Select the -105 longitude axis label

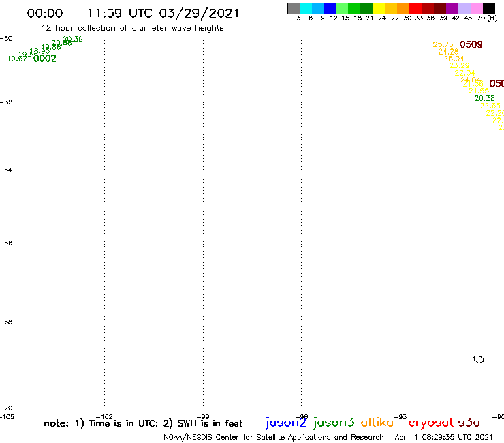tap(7, 417)
